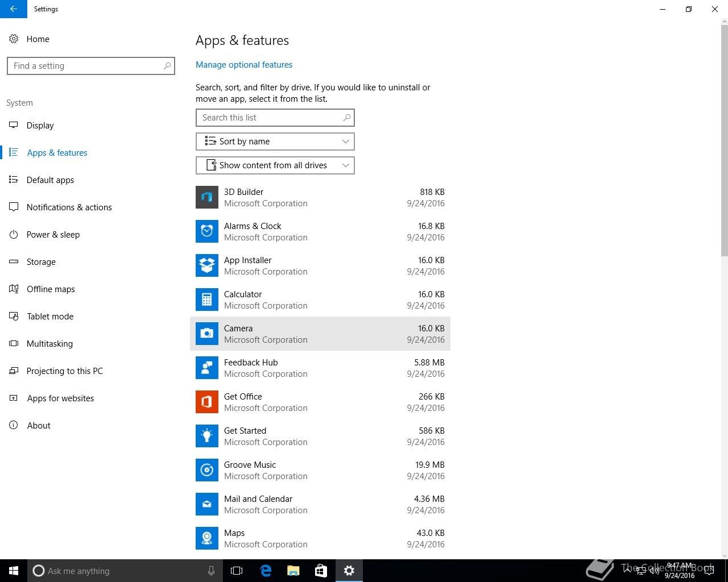Open the Sort by name dropdown
Screen dimensions: 728x582
click(275, 142)
